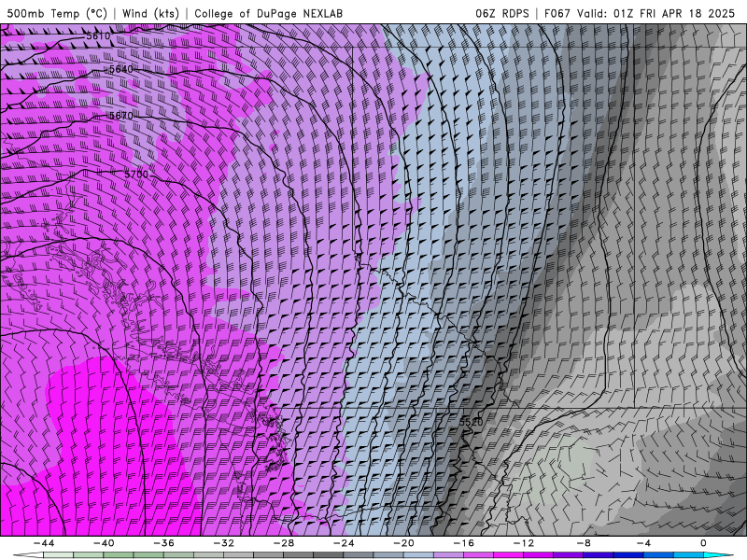Click the 5700 height contour label
The width and height of the screenshot is (747, 560).
click(x=136, y=175)
